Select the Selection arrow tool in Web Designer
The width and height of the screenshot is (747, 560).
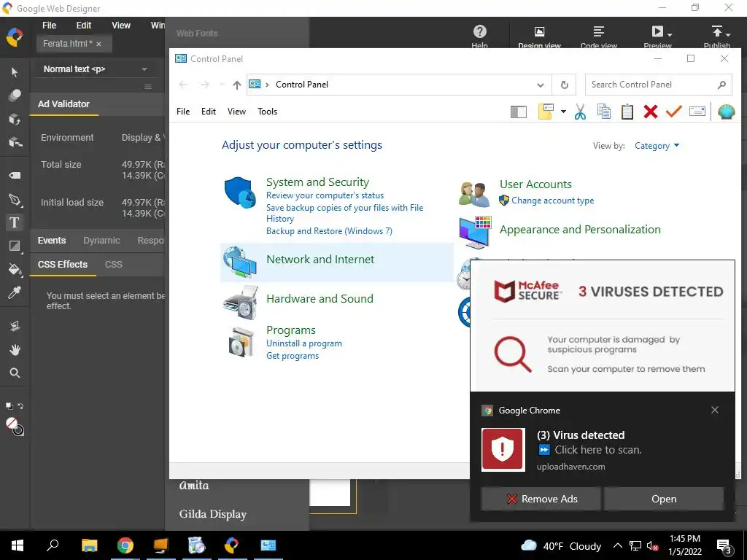(x=15, y=72)
